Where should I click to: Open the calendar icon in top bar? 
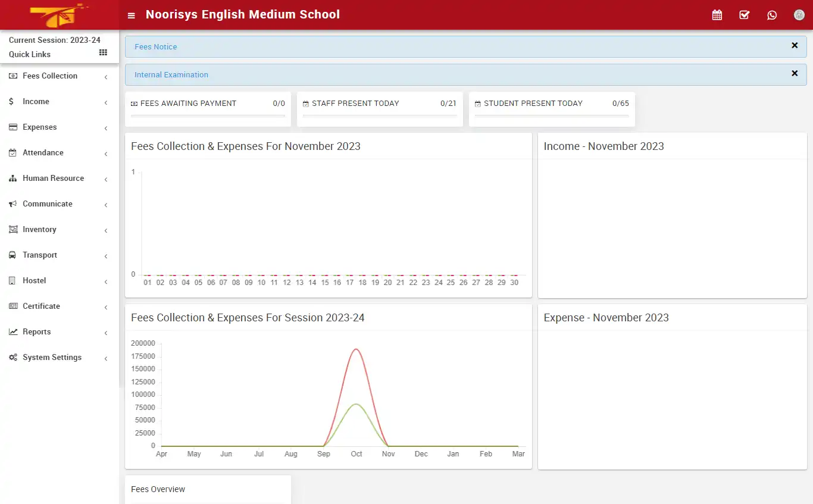pyautogui.click(x=717, y=14)
